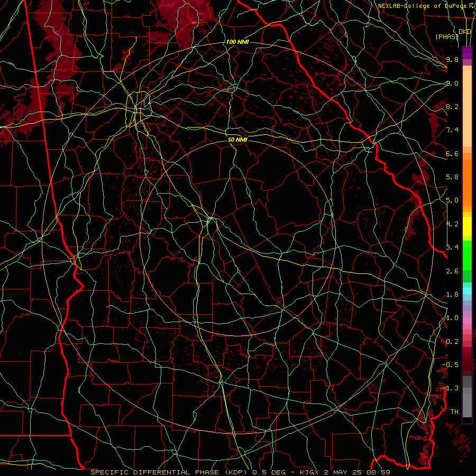Select the 2.6 scale value
476x476 pixels.
(452, 271)
